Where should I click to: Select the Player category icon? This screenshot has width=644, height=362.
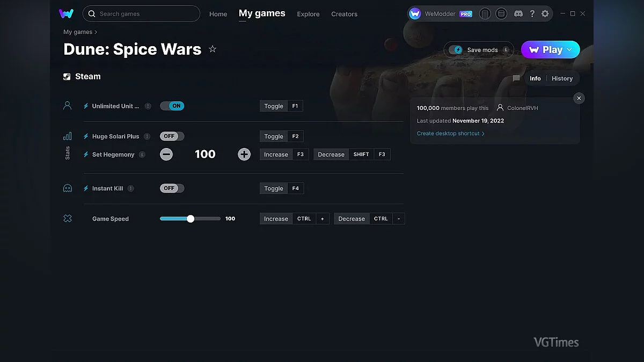pos(67,106)
